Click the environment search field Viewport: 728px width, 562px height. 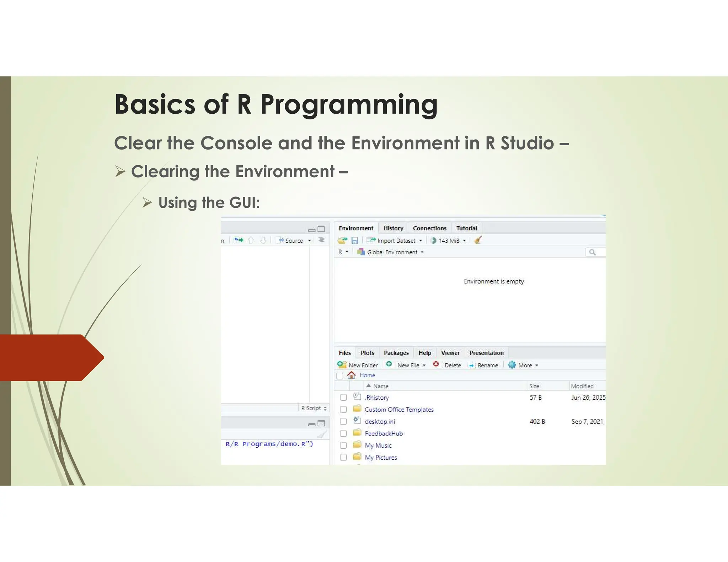pos(599,252)
